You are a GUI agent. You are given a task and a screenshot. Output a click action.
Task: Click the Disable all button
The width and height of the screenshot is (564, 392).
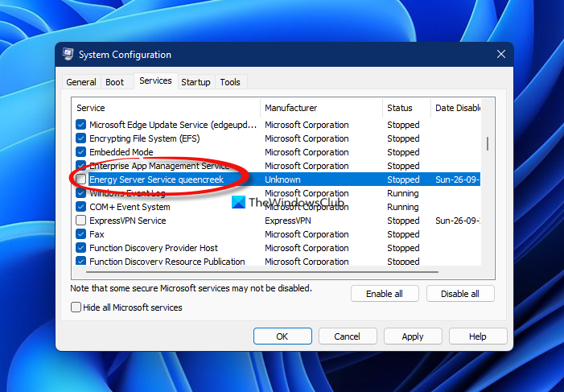[460, 294]
